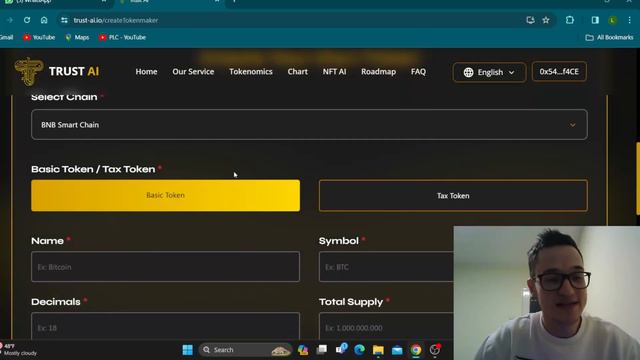Open the Chrome profile avatar

coord(612,20)
